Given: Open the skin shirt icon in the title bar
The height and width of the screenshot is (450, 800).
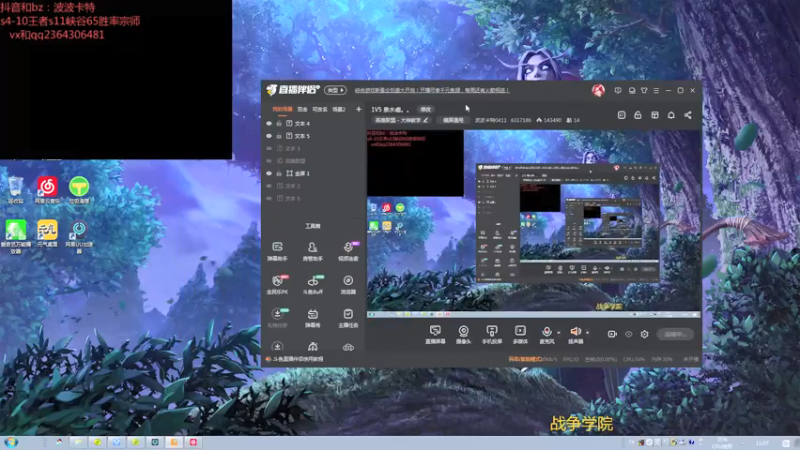Looking at the screenshot, I should (x=644, y=90).
